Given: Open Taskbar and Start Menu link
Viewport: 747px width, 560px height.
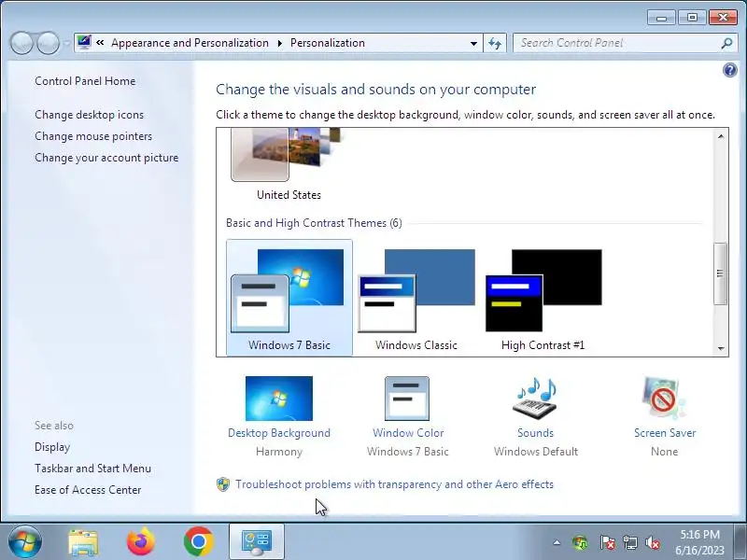Looking at the screenshot, I should pos(92,469).
